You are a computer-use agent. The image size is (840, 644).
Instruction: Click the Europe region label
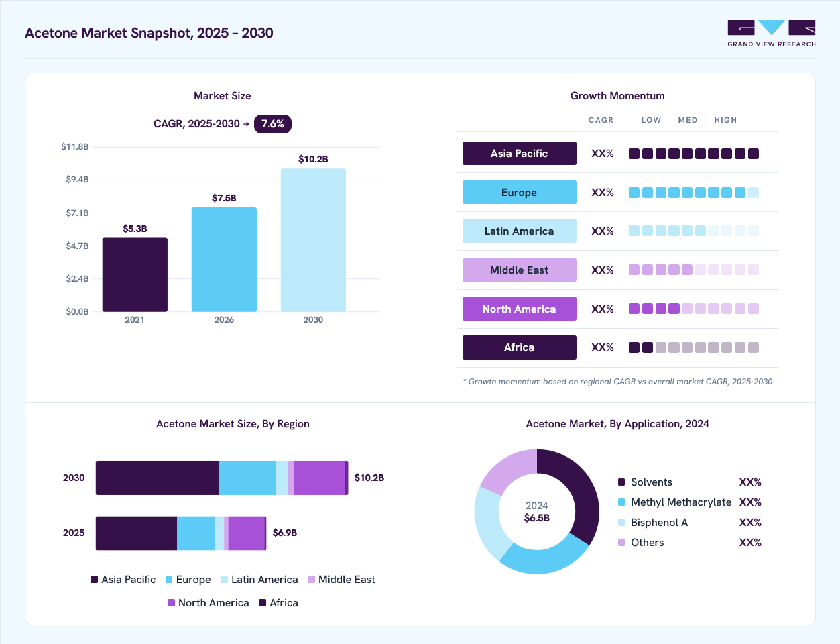coord(520,193)
